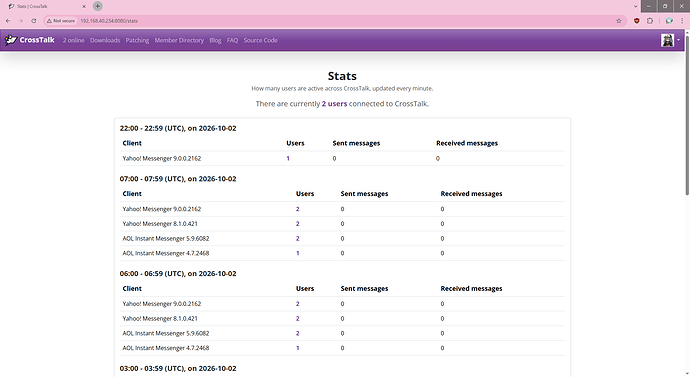690x377 pixels.
Task: Click AOL 4.7.2468 user count at 07:00
Action: tap(297, 253)
